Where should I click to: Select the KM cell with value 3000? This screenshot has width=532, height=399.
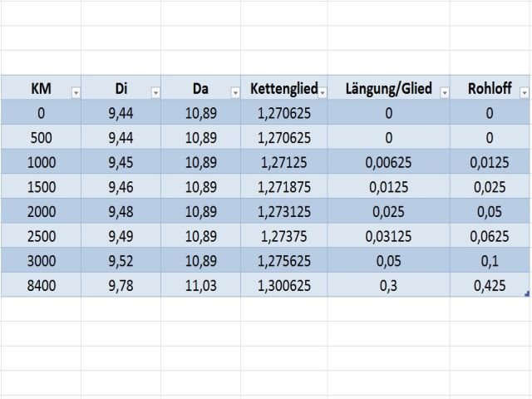point(41,260)
